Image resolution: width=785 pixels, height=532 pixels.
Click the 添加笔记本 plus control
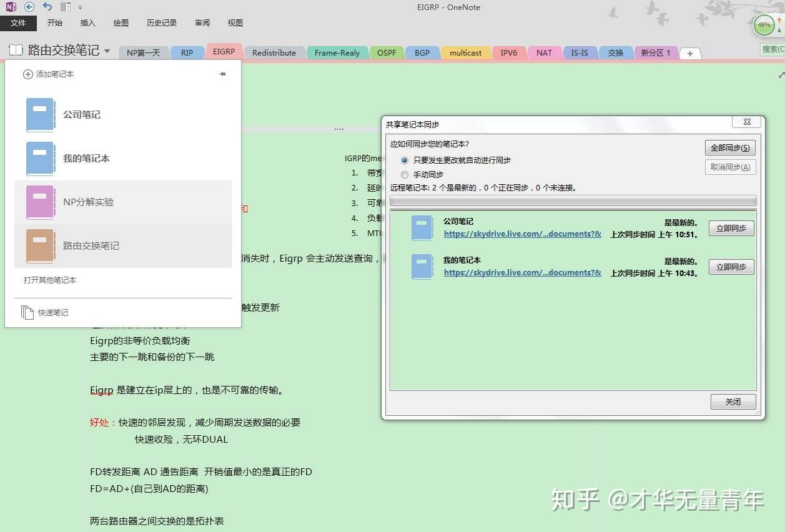point(27,73)
